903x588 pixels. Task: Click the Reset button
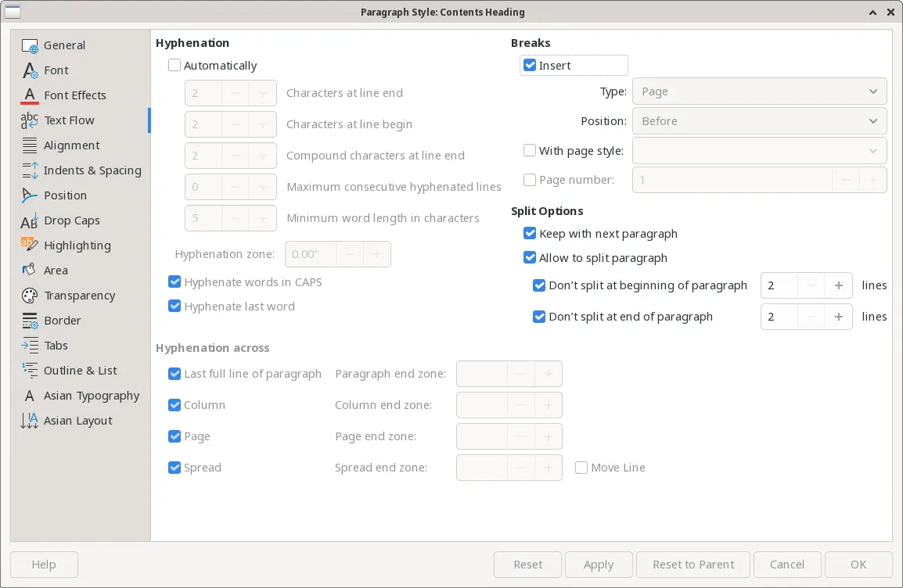pos(527,565)
